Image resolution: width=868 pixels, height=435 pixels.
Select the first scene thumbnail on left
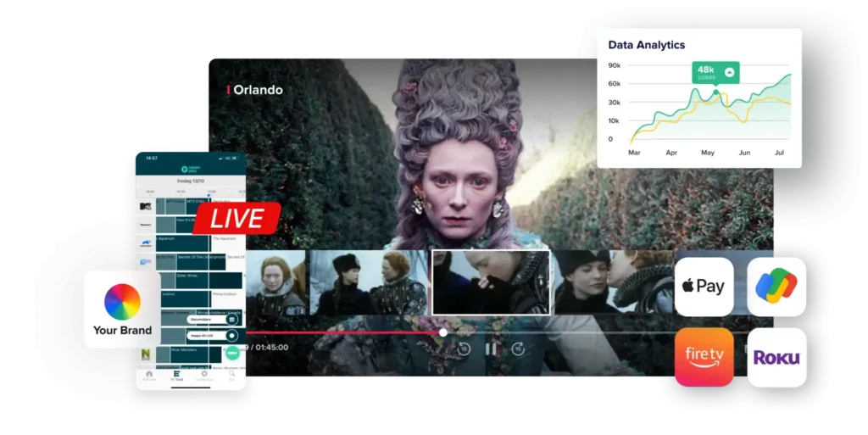275,283
